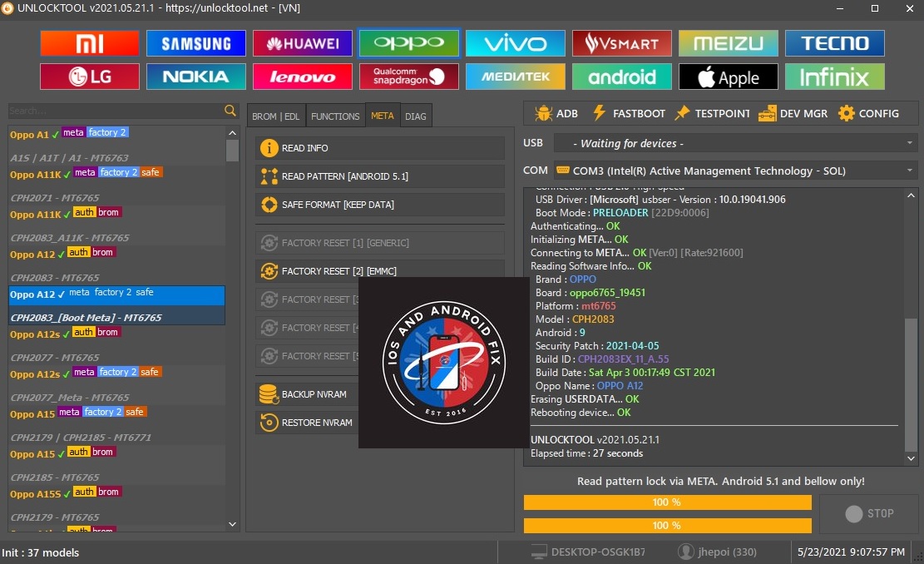
Task: Run READ PATTERN [ANDROID 5.1]
Action: click(x=380, y=176)
